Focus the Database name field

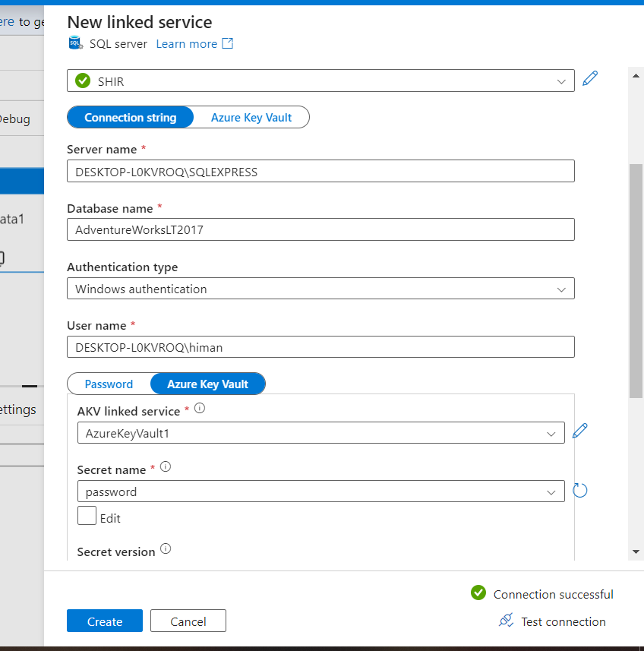coord(320,229)
